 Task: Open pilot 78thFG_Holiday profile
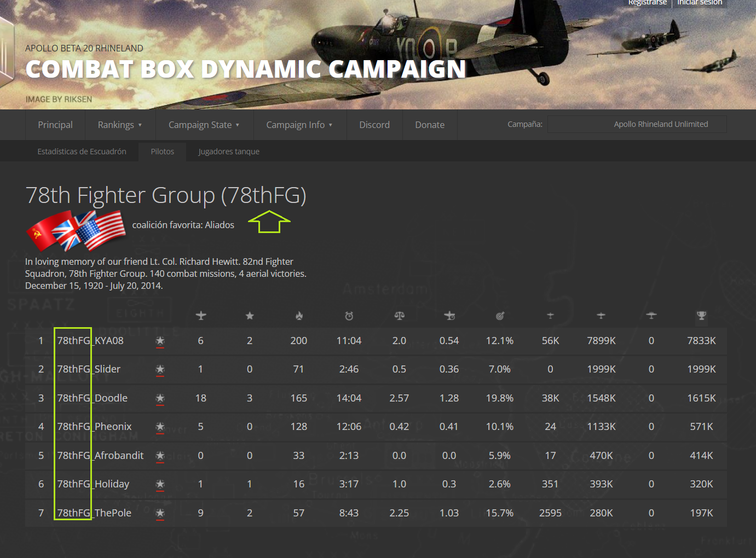click(93, 484)
